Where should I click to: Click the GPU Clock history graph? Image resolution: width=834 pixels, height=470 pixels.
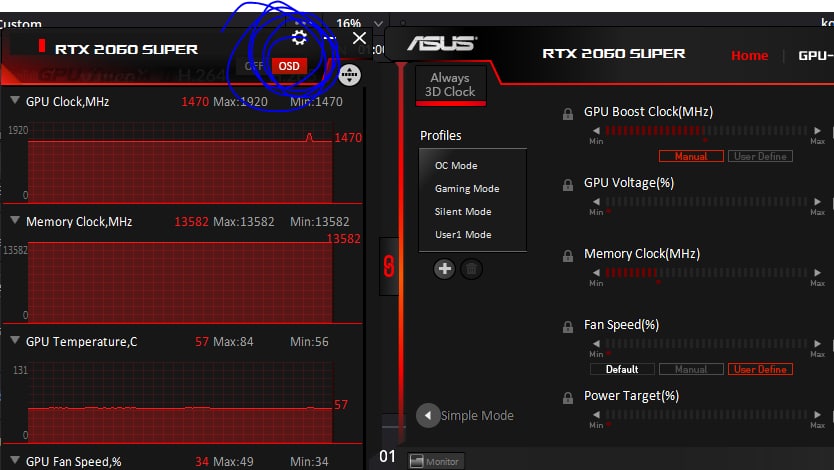pyautogui.click(x=180, y=162)
